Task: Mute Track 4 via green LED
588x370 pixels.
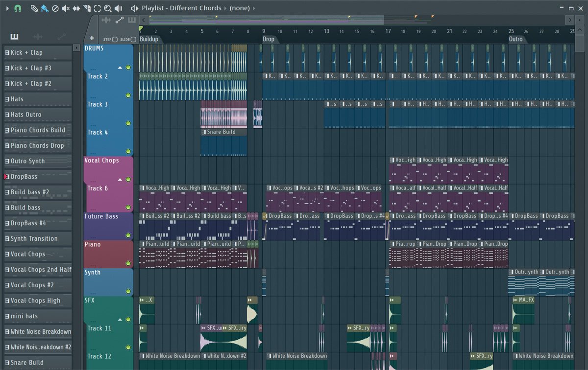Action: [x=128, y=151]
